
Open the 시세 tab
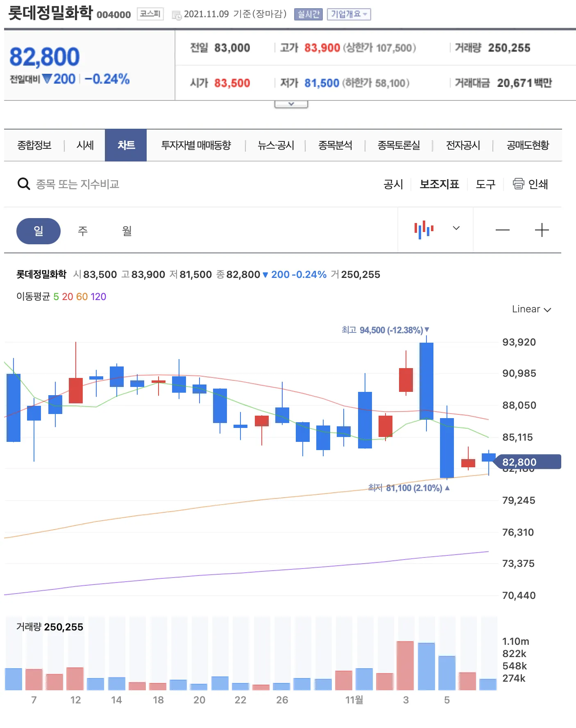click(x=85, y=145)
